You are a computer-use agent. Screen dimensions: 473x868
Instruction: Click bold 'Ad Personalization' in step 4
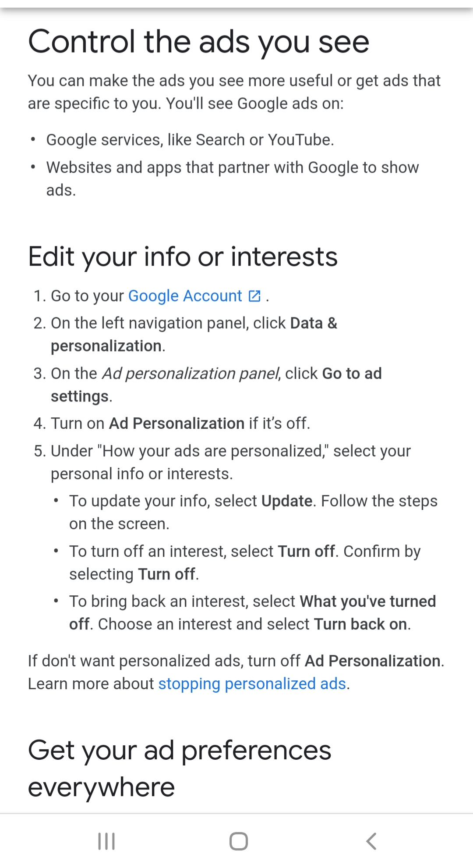tap(176, 423)
